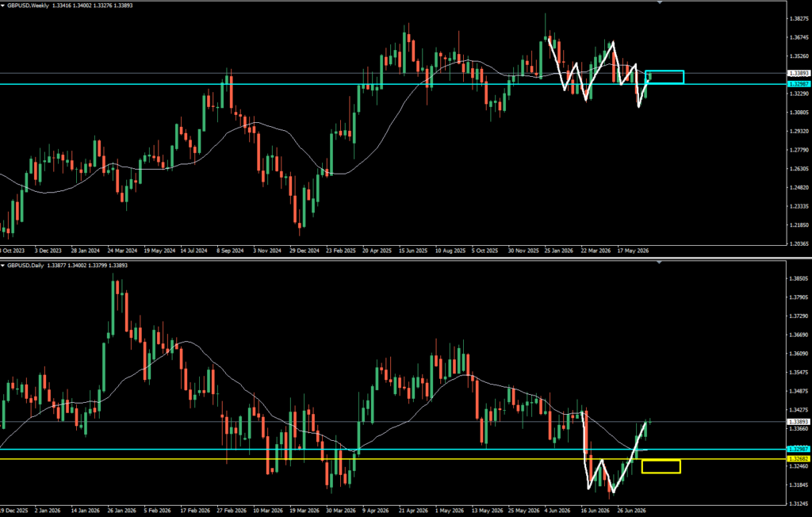812x517 pixels.
Task: Click the white 1.33893 price label on Daily chart
Action: pyautogui.click(x=799, y=422)
